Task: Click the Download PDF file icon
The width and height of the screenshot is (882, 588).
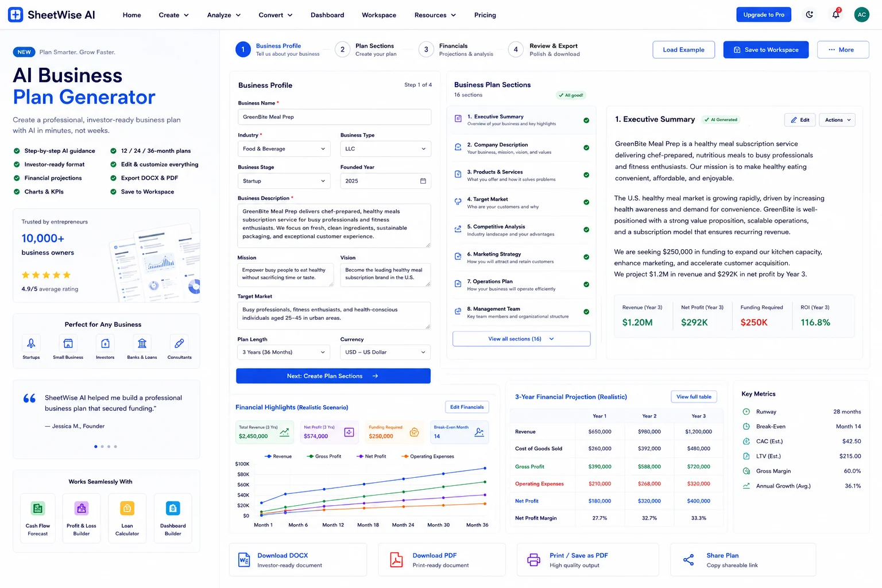Action: coord(396,560)
